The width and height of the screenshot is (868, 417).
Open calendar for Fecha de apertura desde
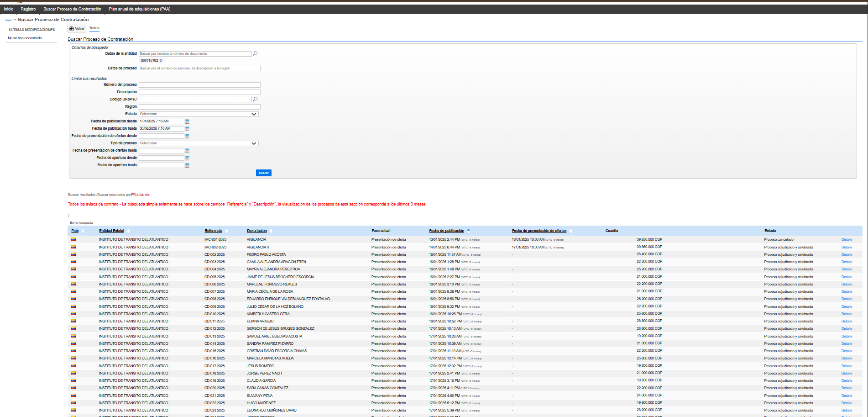(x=187, y=158)
